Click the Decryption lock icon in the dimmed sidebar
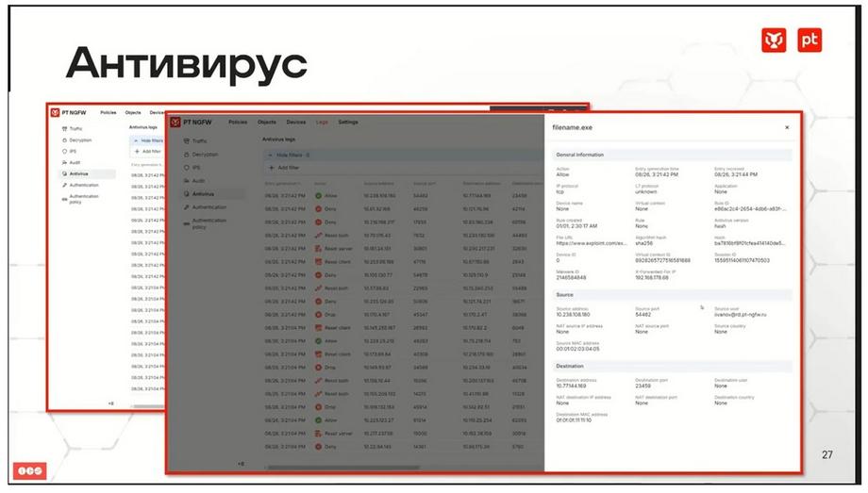 click(186, 155)
